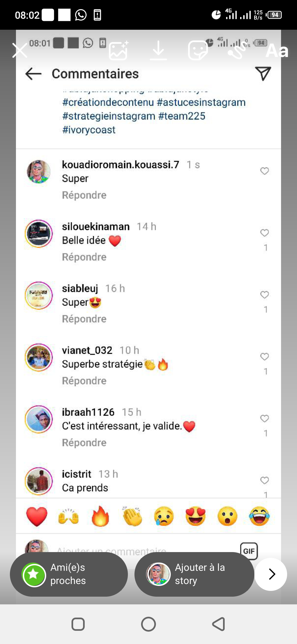Select Ami(e)s proches sharing option
The height and width of the screenshot is (644, 297).
tap(69, 574)
